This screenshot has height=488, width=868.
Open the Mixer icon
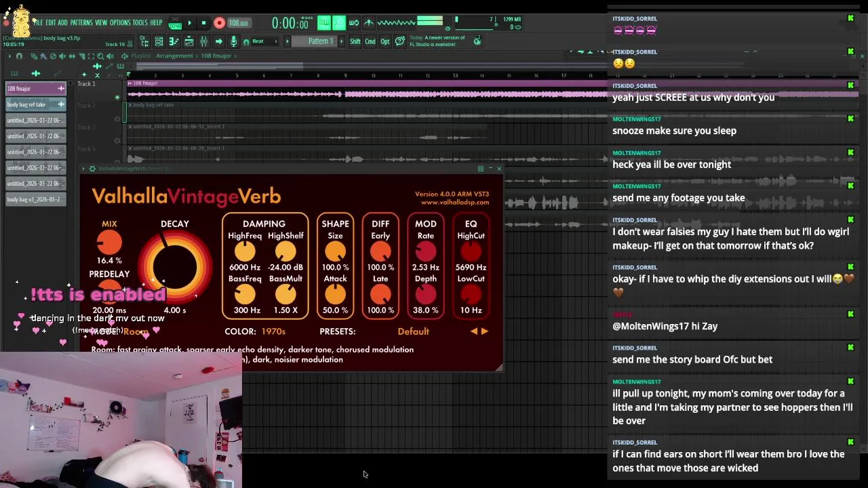pos(203,41)
